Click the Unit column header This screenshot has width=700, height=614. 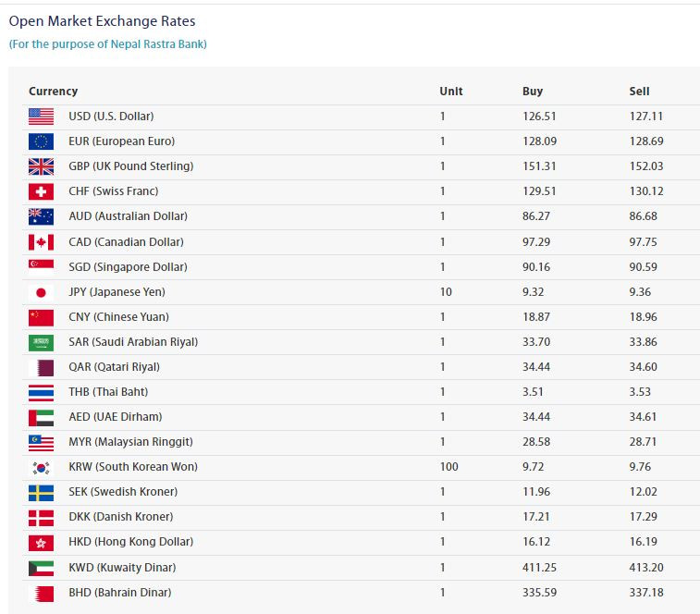coord(451,92)
